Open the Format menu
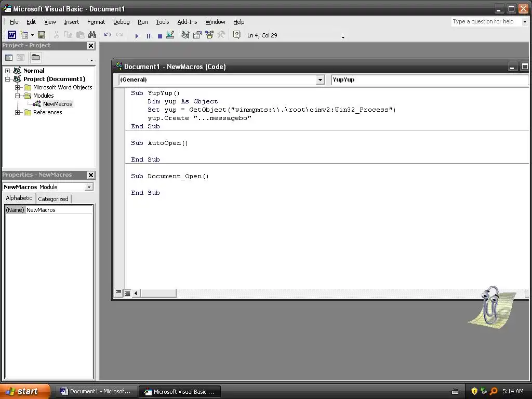This screenshot has height=399, width=532. [96, 22]
